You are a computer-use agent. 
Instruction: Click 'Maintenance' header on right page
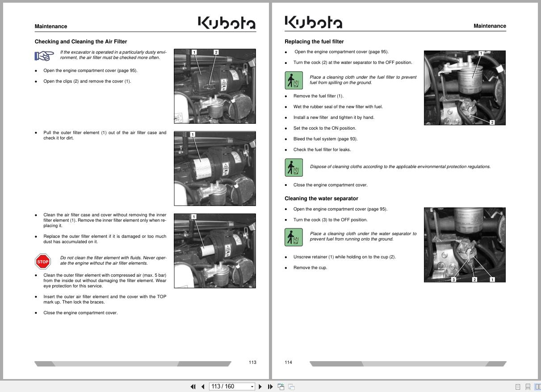(x=490, y=26)
